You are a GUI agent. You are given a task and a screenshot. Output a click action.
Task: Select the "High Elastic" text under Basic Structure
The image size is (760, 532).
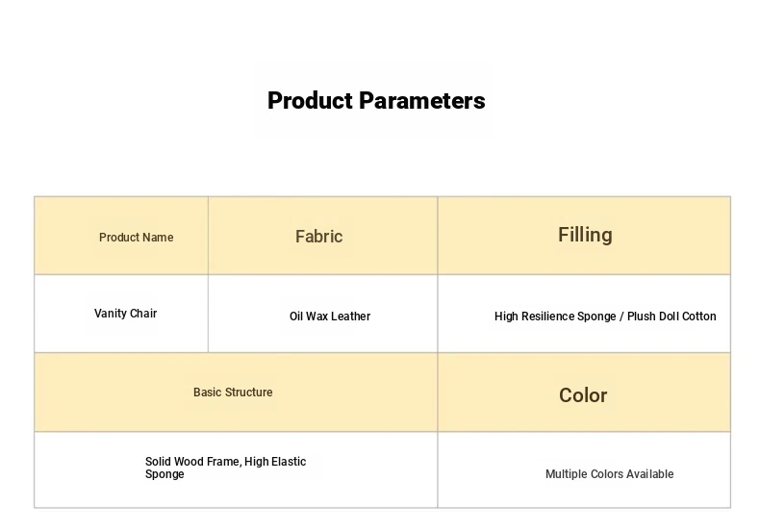tap(276, 462)
